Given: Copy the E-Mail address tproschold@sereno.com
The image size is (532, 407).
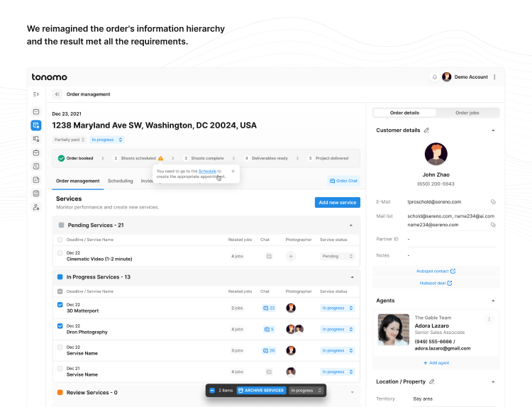Looking at the screenshot, I should [x=493, y=202].
